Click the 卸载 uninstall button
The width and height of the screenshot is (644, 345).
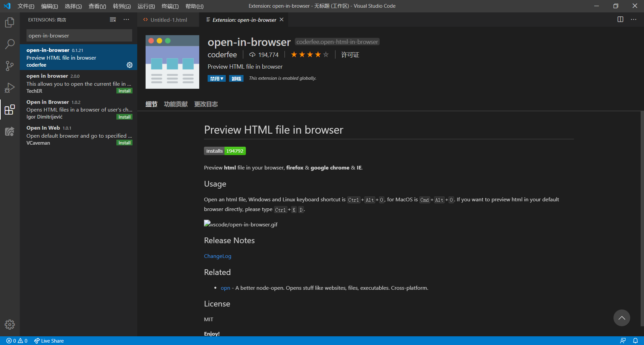coord(236,78)
